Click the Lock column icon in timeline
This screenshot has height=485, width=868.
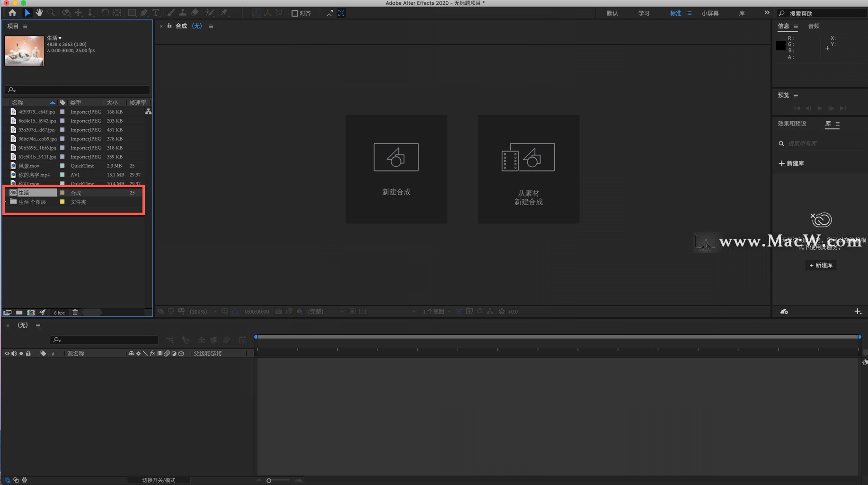click(x=28, y=354)
